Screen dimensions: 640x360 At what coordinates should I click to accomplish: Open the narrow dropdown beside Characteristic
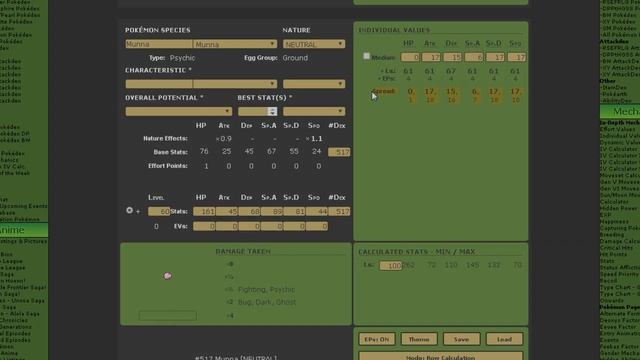coord(314,84)
